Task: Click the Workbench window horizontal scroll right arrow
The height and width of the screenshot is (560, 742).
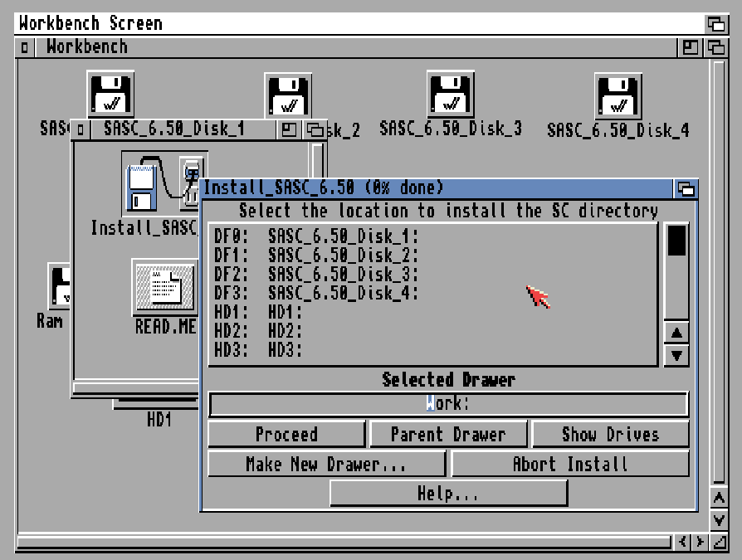Action: 700,542
